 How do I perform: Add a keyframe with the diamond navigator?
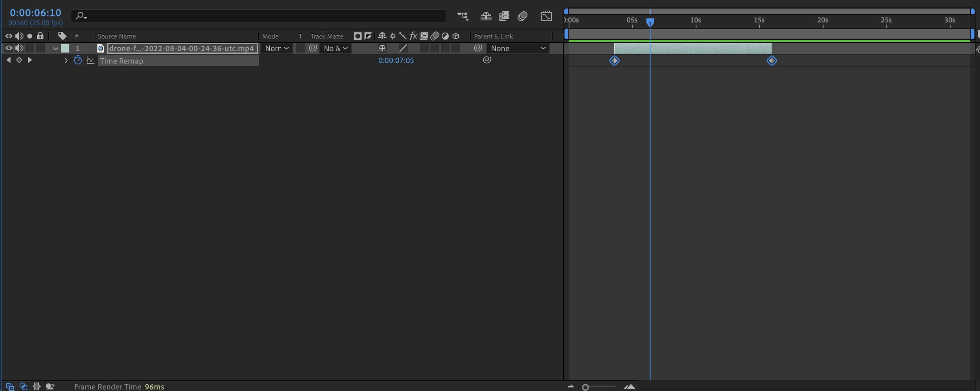point(19,60)
